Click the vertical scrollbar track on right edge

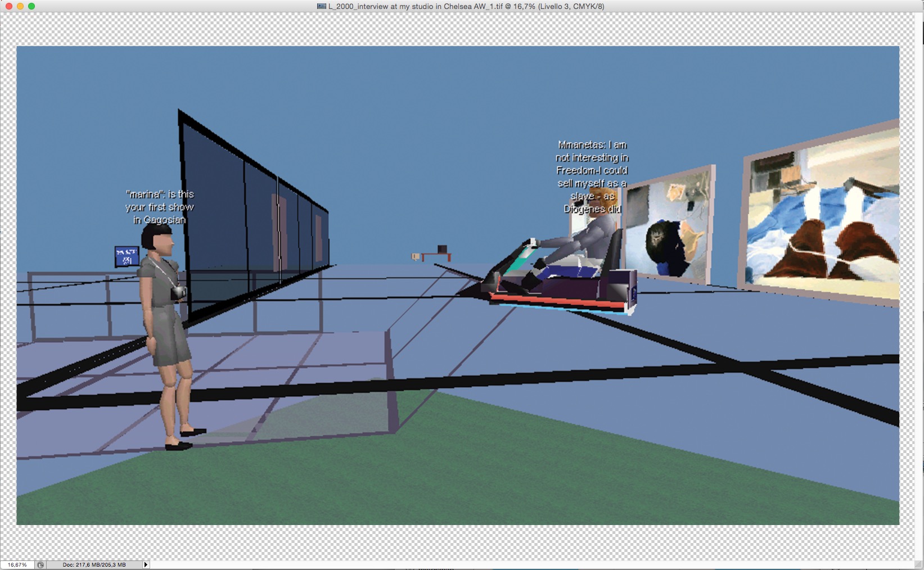point(920,281)
